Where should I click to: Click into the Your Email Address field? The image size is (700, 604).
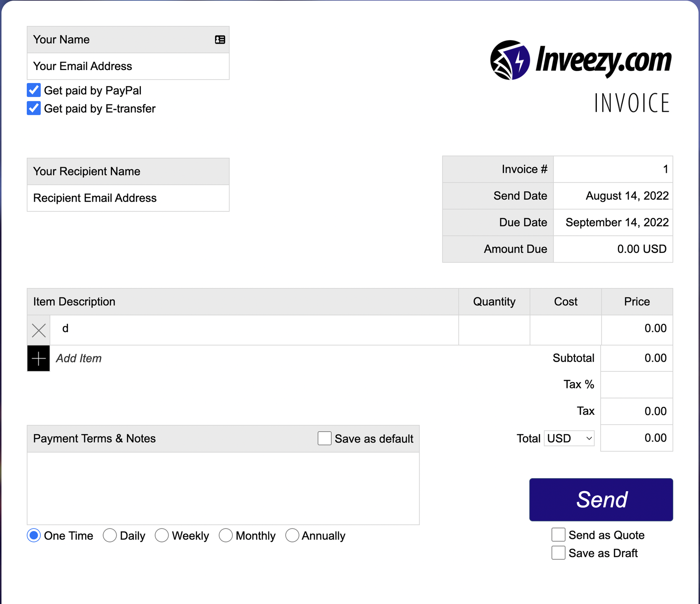128,66
